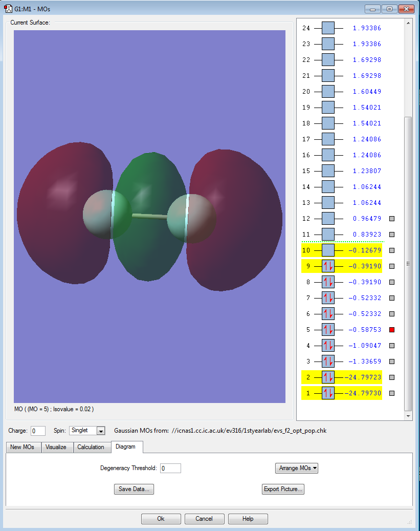Select the orbital 9 electron-pair box
The height and width of the screenshot is (531, 420).
coord(328,266)
